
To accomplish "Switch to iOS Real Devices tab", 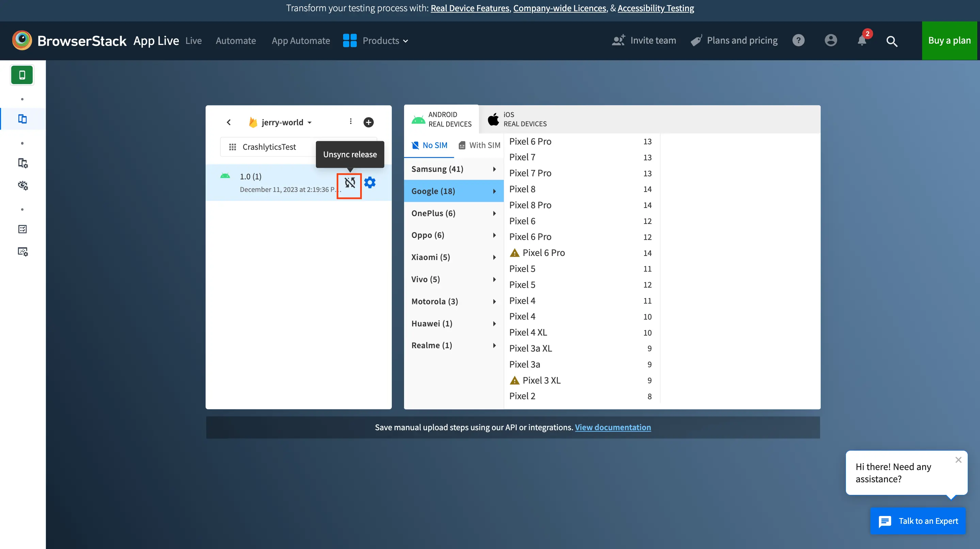I will 518,119.
